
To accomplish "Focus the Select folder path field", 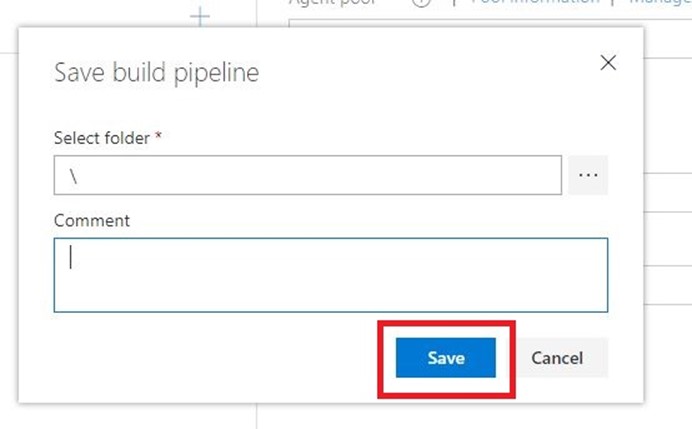I will pos(308,175).
